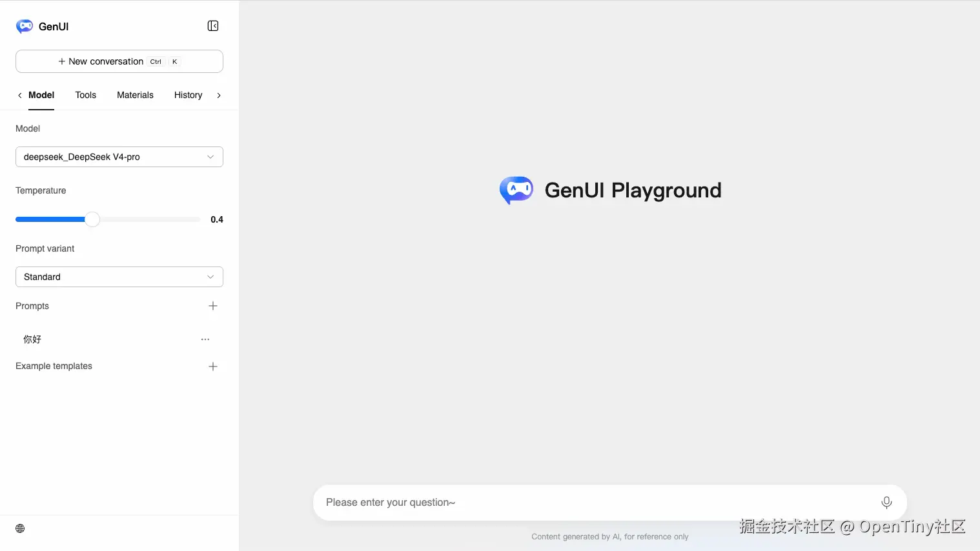Add an Example template with plus icon
The width and height of the screenshot is (980, 551).
click(x=213, y=366)
